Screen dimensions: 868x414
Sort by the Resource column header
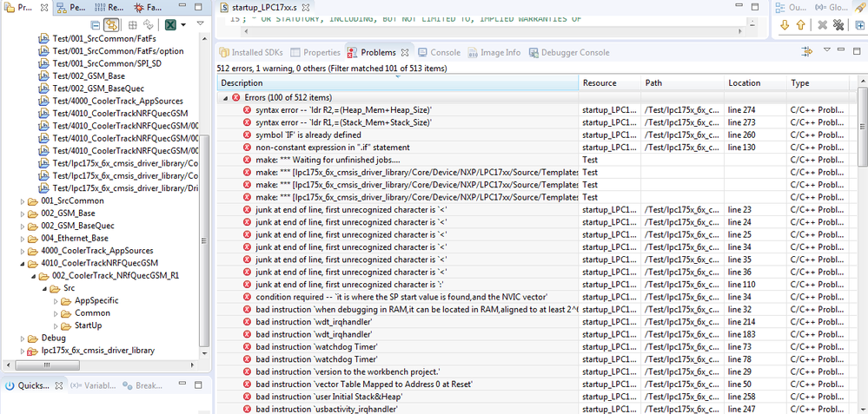click(x=609, y=83)
